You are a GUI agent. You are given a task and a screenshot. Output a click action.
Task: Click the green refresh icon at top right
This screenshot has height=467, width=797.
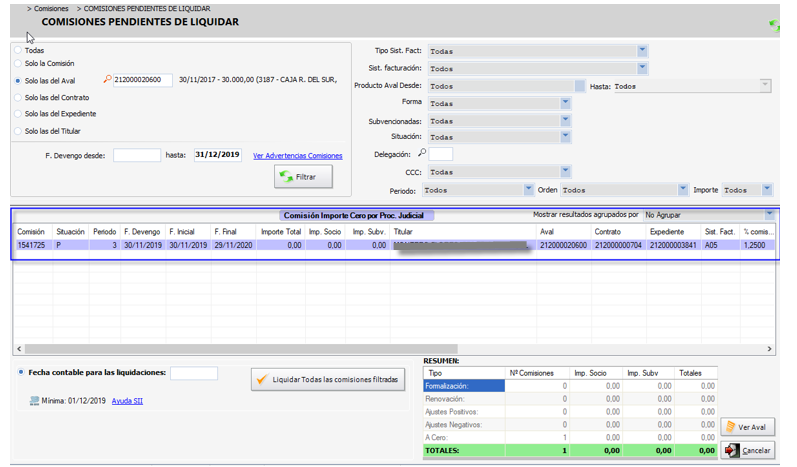click(x=774, y=25)
